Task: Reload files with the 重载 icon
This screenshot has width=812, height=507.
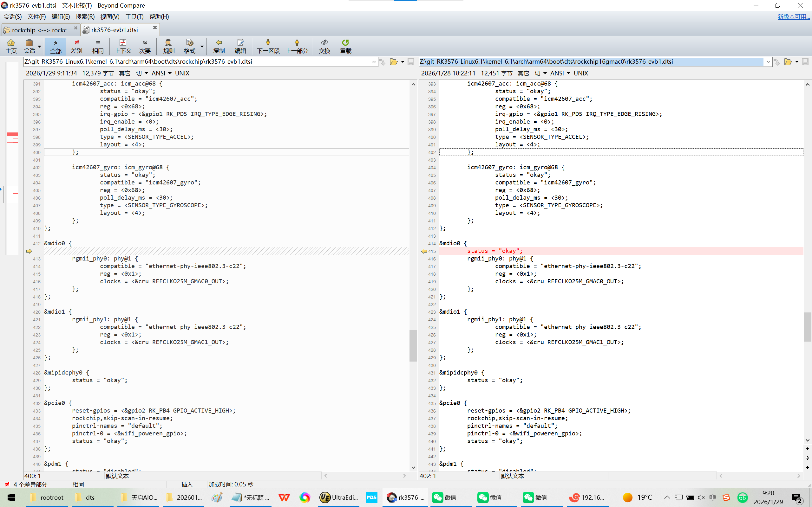Action: 345,46
